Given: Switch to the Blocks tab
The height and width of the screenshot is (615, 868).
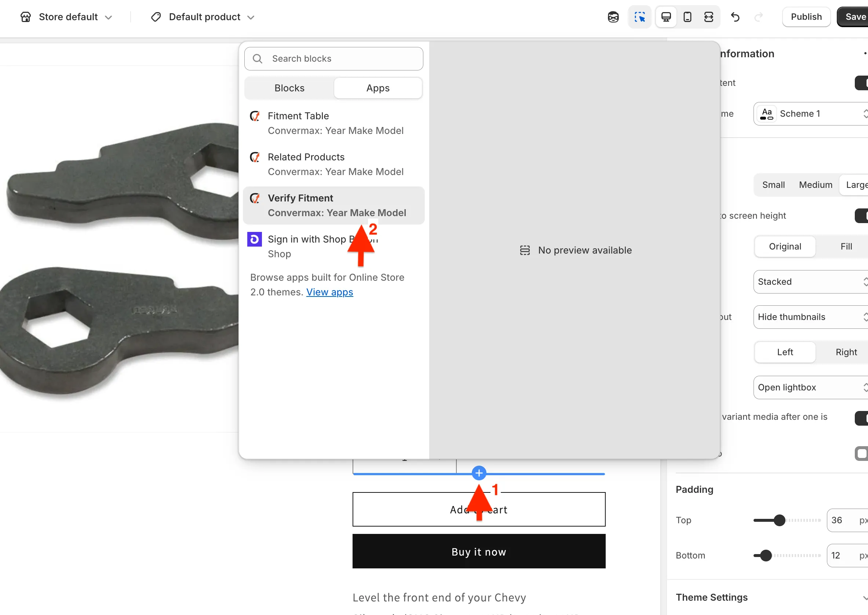Looking at the screenshot, I should tap(289, 88).
